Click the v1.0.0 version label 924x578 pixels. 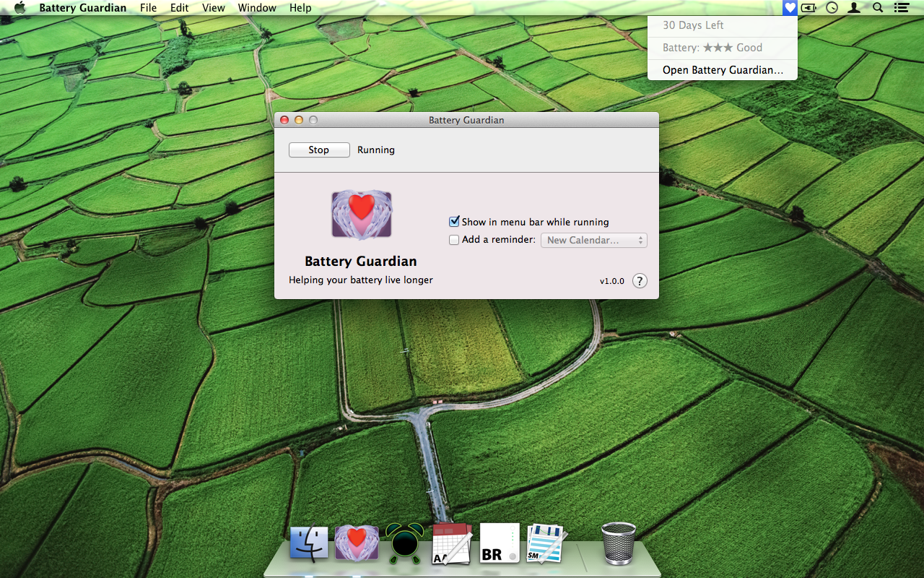point(612,281)
